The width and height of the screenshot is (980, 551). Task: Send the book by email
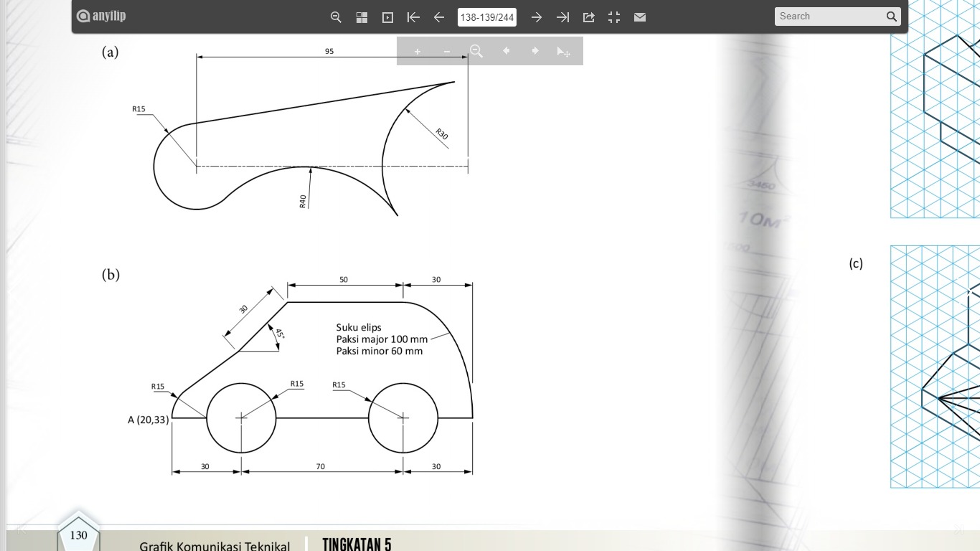(x=640, y=17)
